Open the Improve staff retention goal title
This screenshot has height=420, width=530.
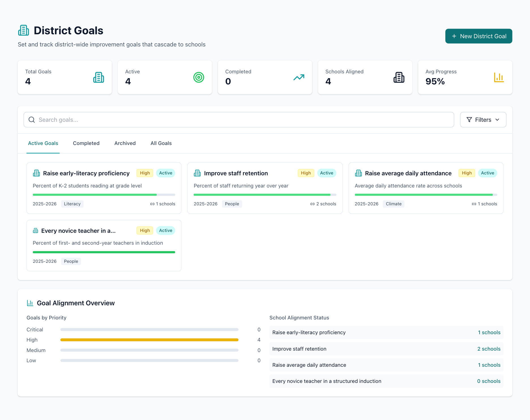(236, 173)
